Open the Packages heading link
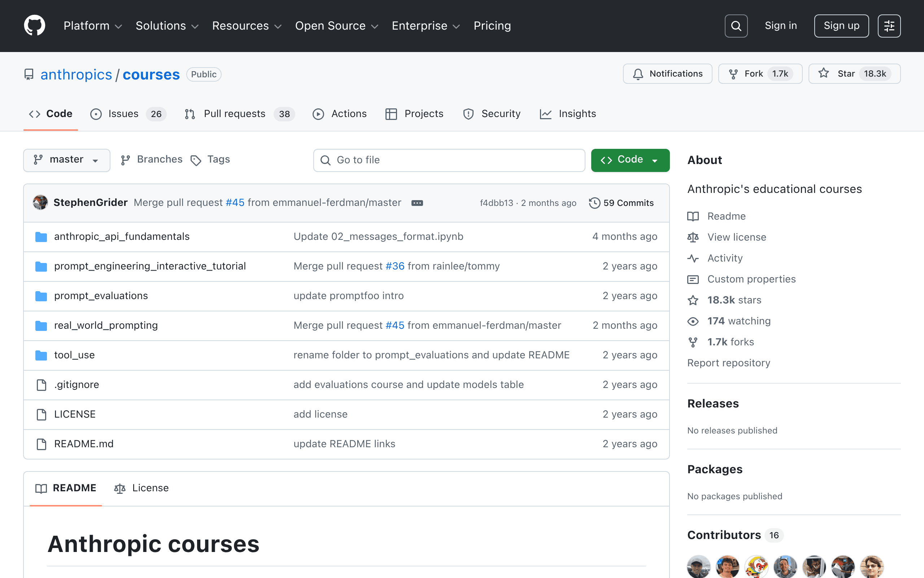 point(715,469)
